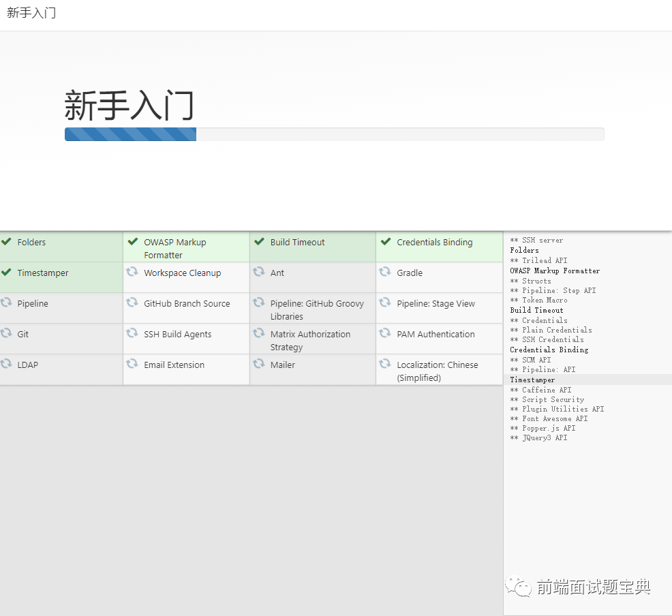
Task: Click the installation progress bar
Action: 334,134
